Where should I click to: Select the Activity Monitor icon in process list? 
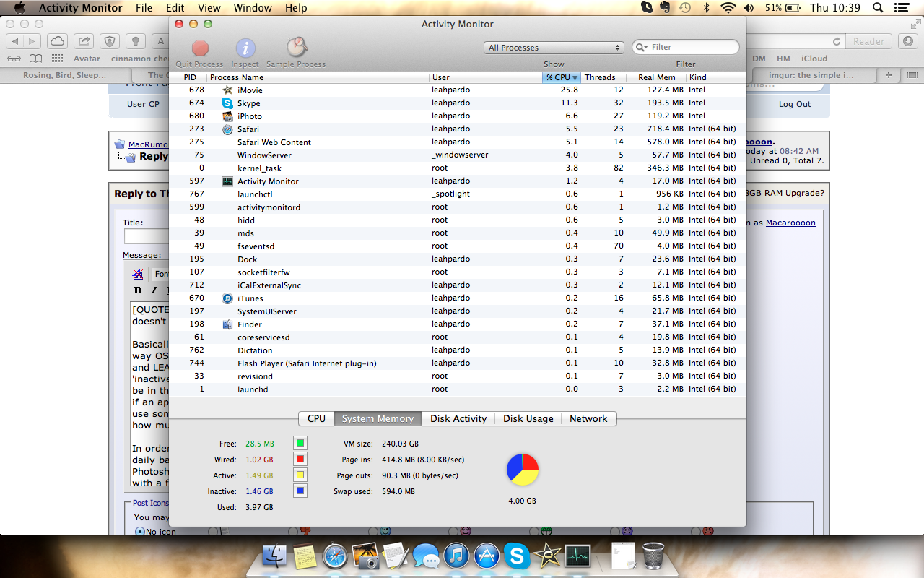point(227,181)
